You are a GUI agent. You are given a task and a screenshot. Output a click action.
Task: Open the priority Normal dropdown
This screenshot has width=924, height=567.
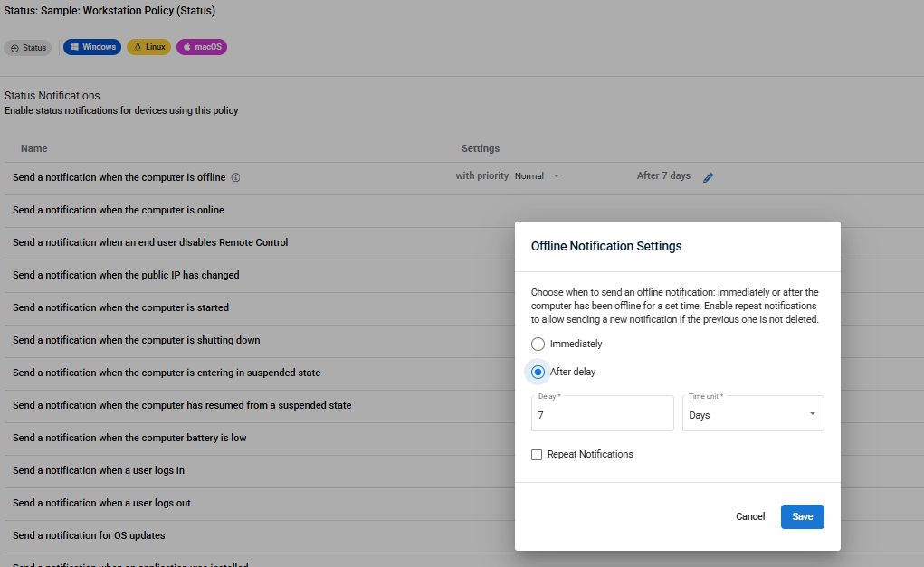pyautogui.click(x=538, y=176)
